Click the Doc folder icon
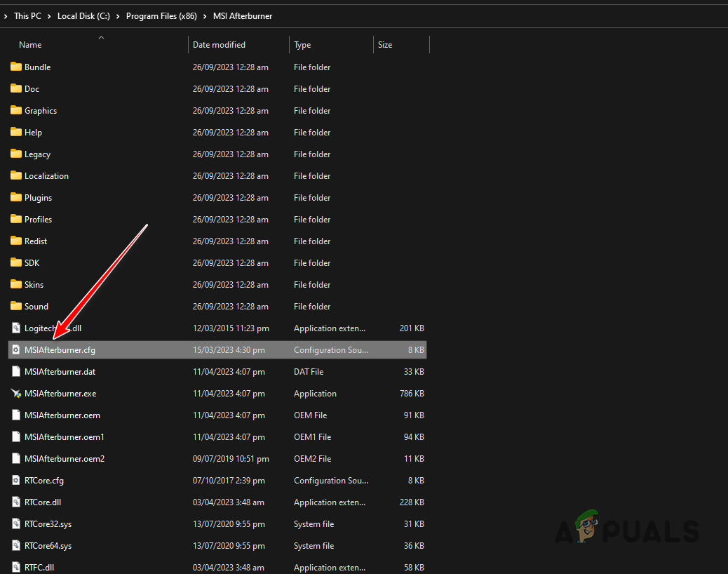 point(16,88)
